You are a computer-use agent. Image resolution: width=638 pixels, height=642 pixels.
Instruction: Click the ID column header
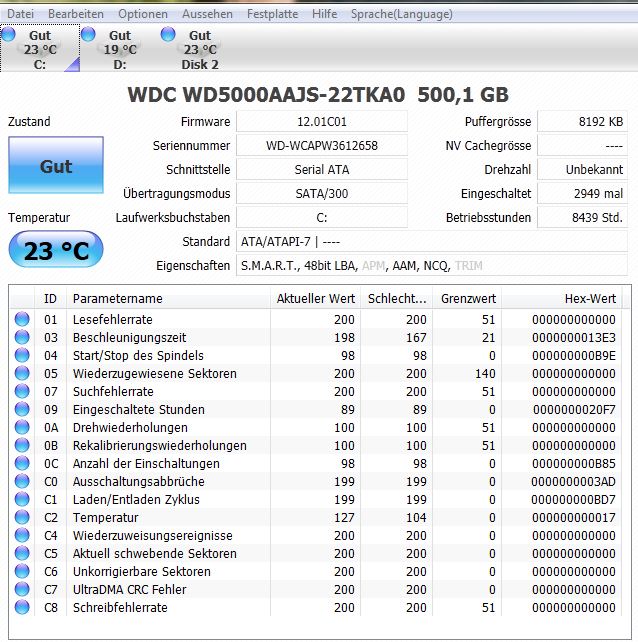pos(50,298)
